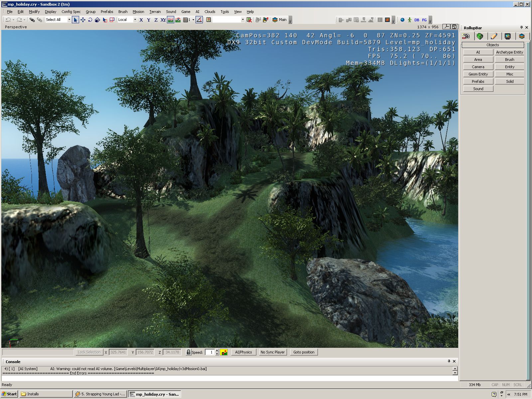
Task: Choose the Select Terrain tool
Action: coord(105,20)
